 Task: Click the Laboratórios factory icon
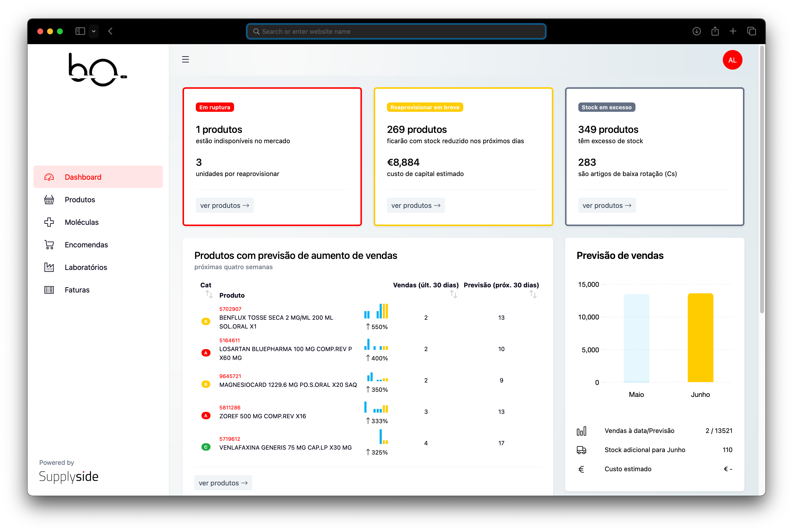(49, 267)
